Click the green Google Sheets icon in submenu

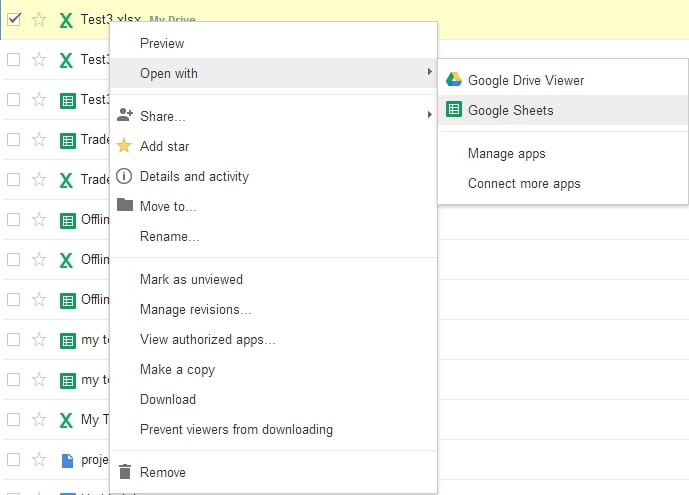tap(454, 110)
